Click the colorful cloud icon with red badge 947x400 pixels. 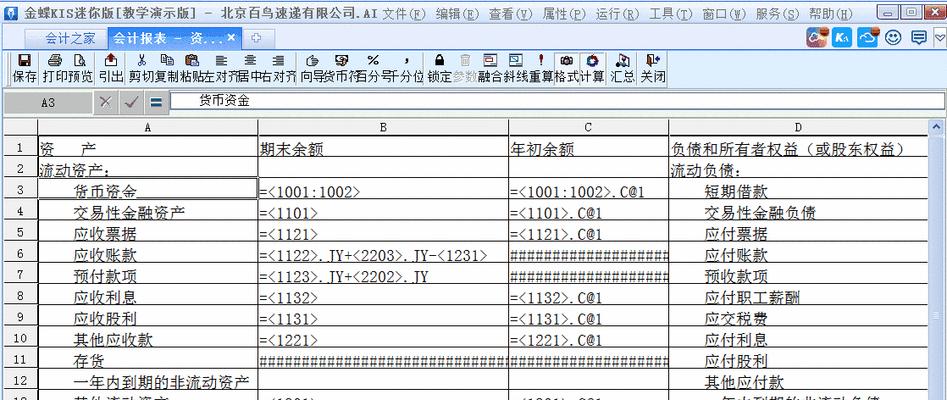pos(817,38)
